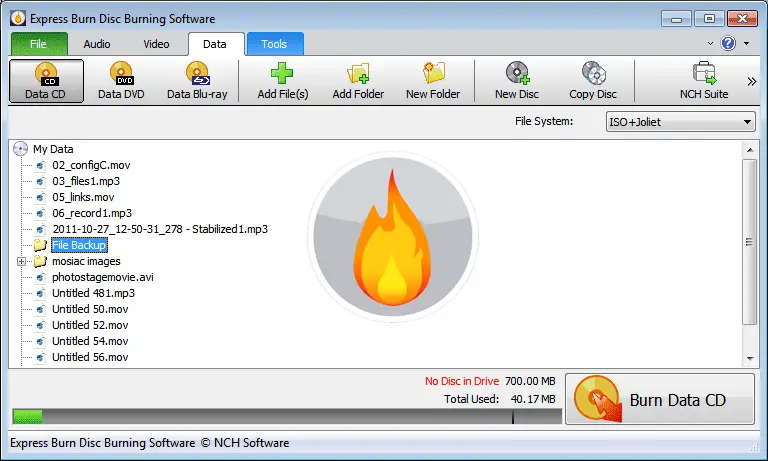Click the yellow folder icon of mosiac images
The width and height of the screenshot is (768, 461).
40,261
